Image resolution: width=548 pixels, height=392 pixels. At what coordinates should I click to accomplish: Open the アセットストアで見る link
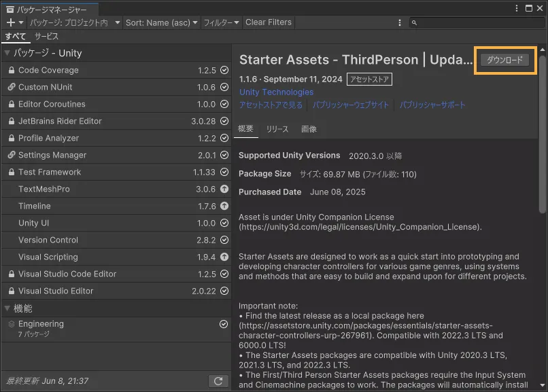(x=271, y=105)
